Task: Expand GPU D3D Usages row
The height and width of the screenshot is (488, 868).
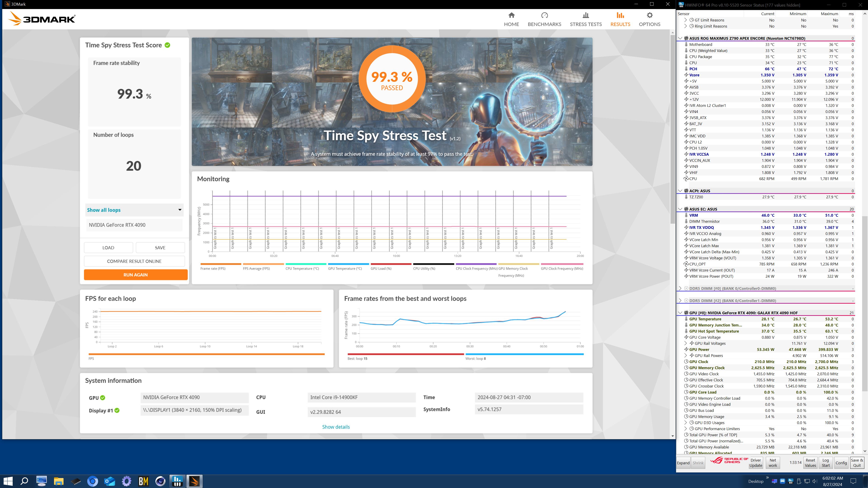Action: coord(685,423)
